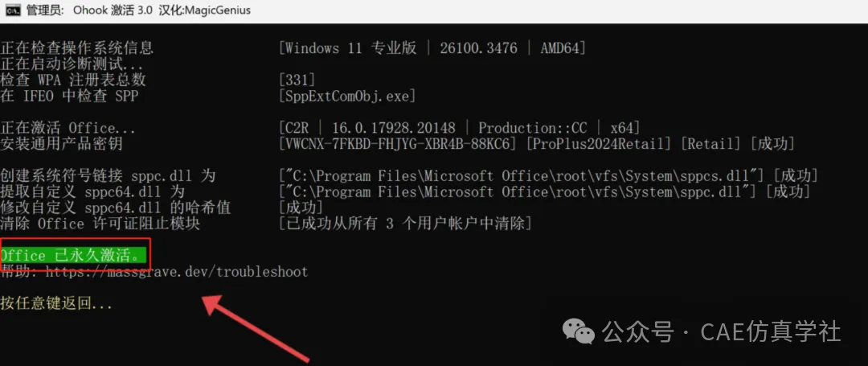Click '已成功从所有 3 个用户帐户中清除' text

pos(404,223)
